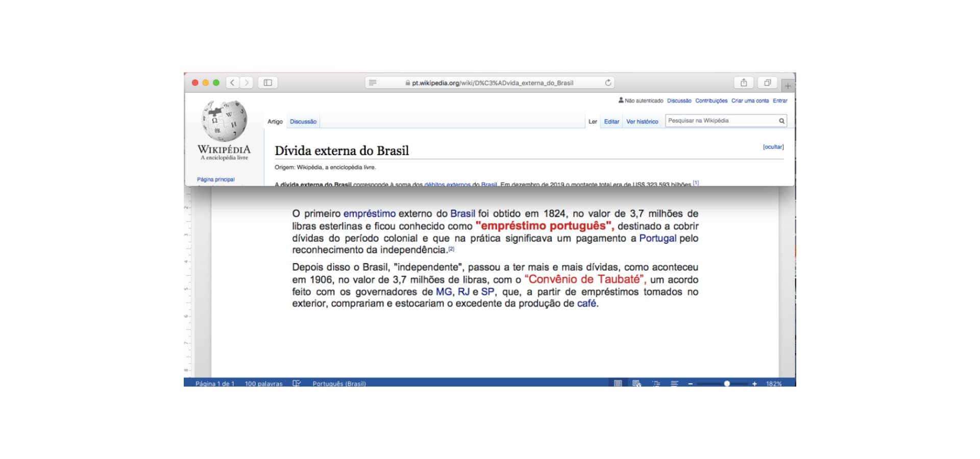Image resolution: width=980 pixels, height=459 pixels.
Task: Select the Ler tab
Action: click(x=593, y=121)
